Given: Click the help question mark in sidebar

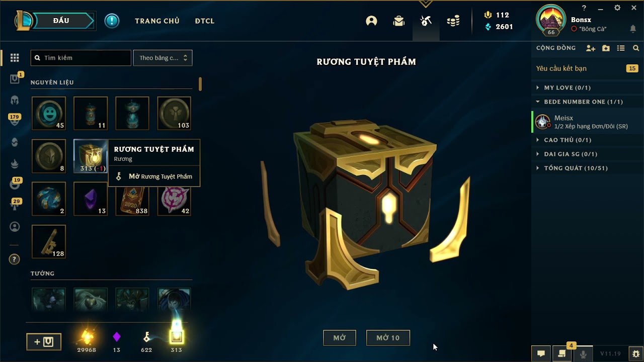Looking at the screenshot, I should 15,259.
